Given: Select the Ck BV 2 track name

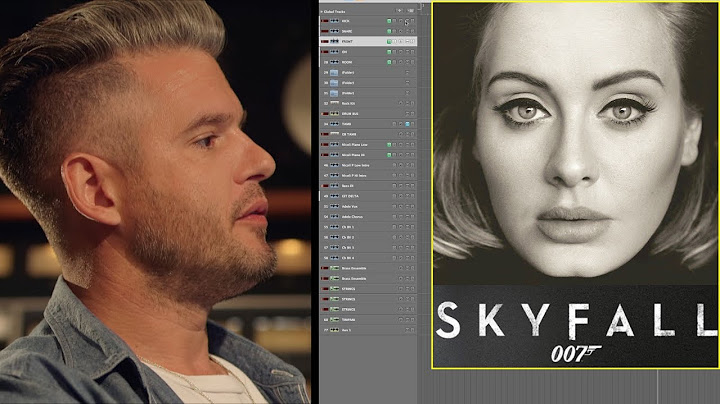Looking at the screenshot, I should [x=348, y=237].
